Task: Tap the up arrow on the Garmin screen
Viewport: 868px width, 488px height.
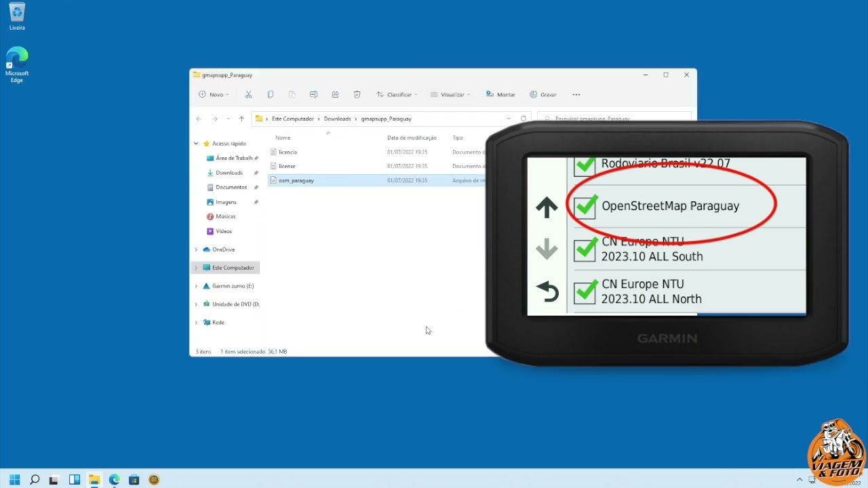Action: (547, 207)
